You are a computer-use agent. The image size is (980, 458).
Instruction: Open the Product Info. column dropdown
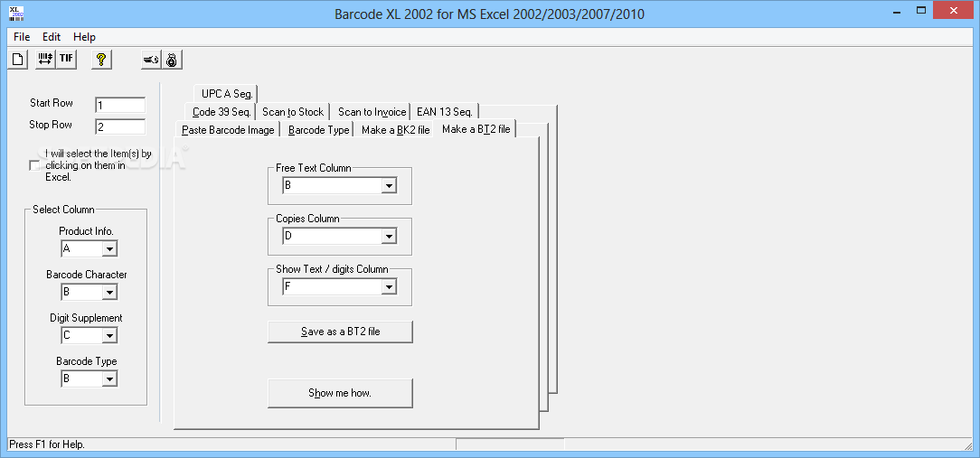click(109, 248)
